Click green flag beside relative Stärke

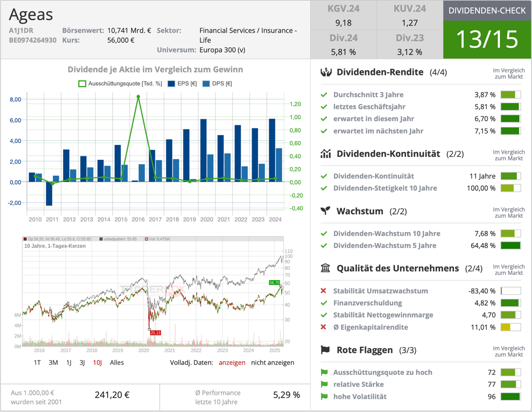click(x=324, y=384)
